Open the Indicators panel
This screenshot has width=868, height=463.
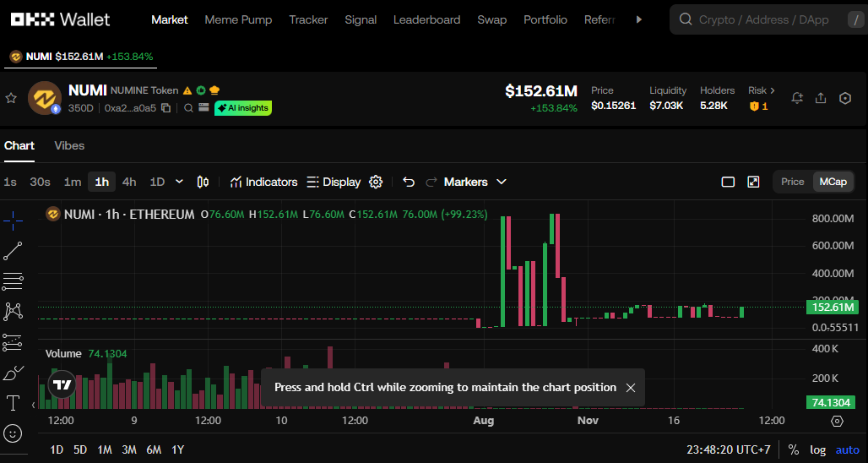263,182
